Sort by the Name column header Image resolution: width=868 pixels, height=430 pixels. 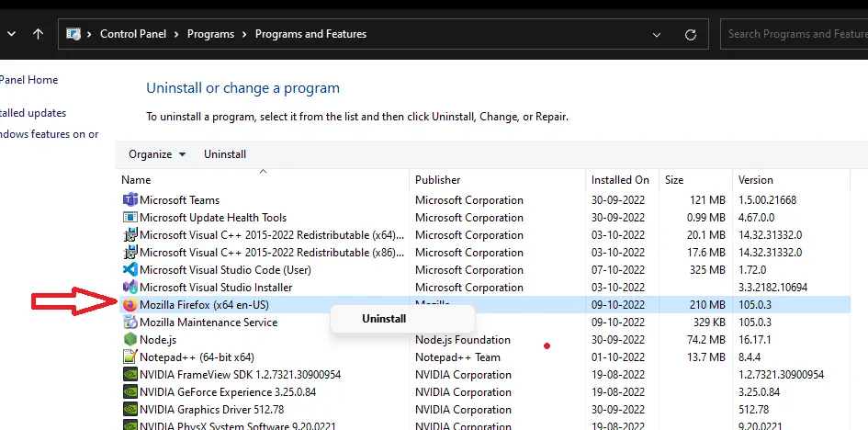136,180
